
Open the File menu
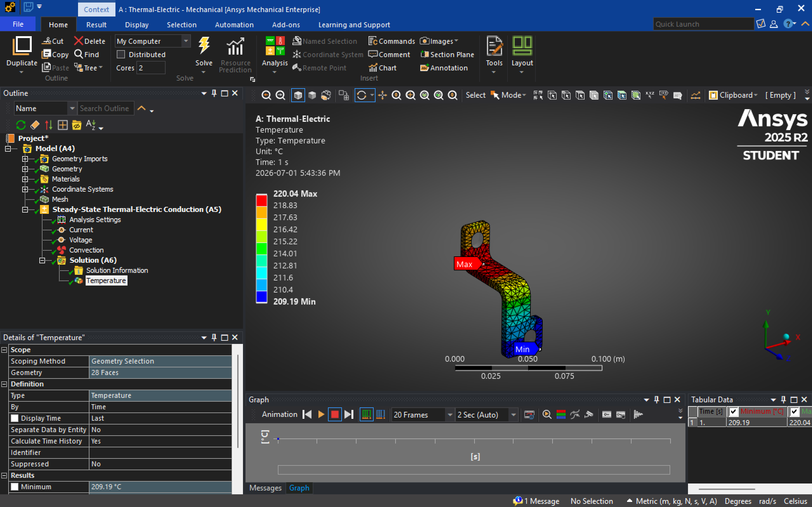18,24
